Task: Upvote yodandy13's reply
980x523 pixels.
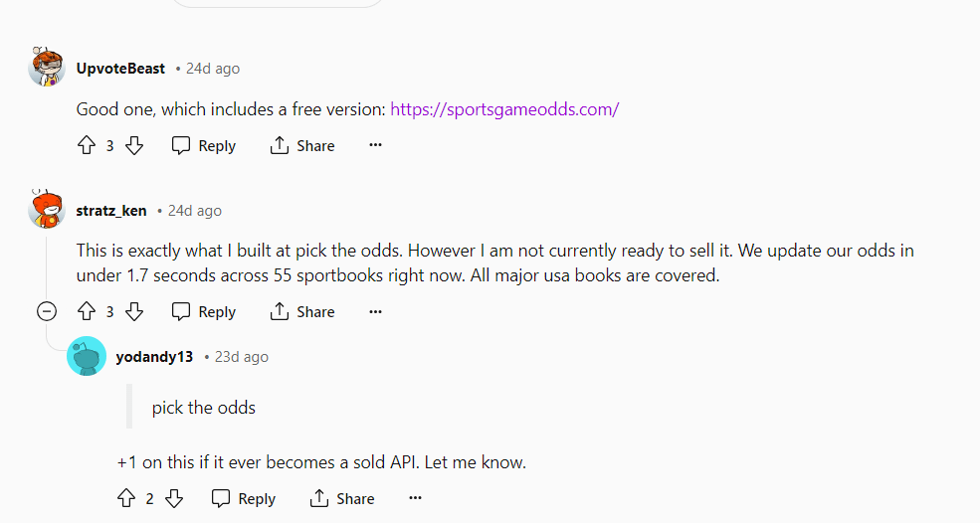Action: coord(126,499)
